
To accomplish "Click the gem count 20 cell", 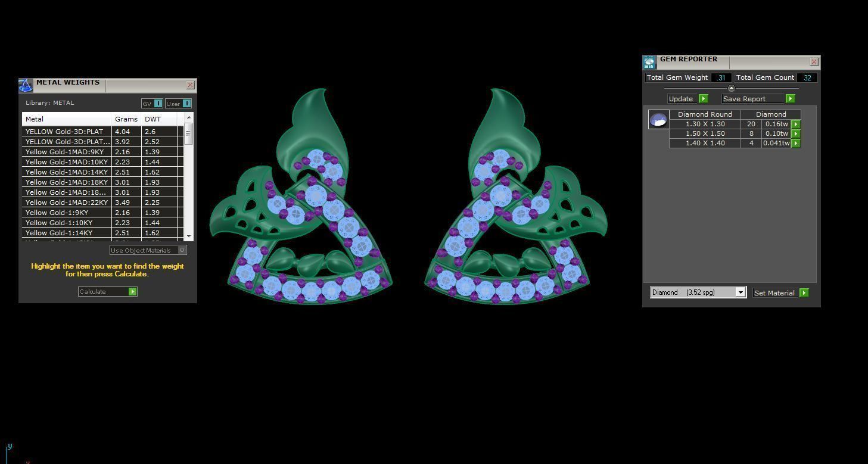I will [751, 124].
